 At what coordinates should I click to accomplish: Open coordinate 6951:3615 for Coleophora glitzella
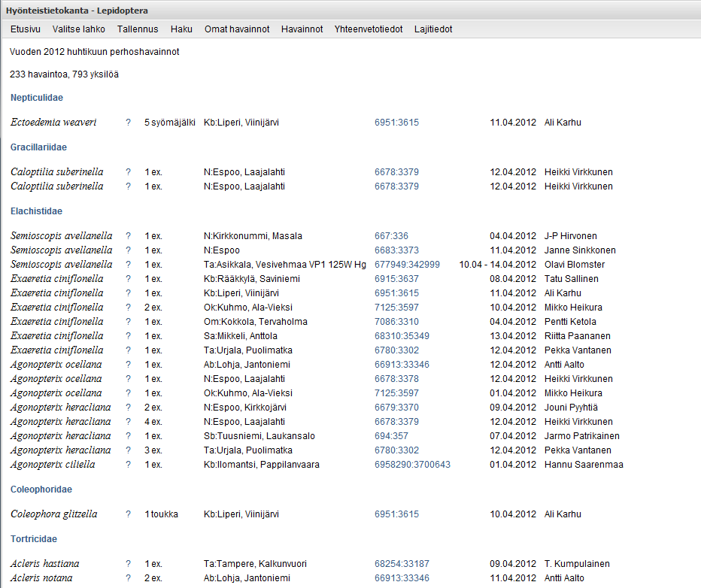396,514
